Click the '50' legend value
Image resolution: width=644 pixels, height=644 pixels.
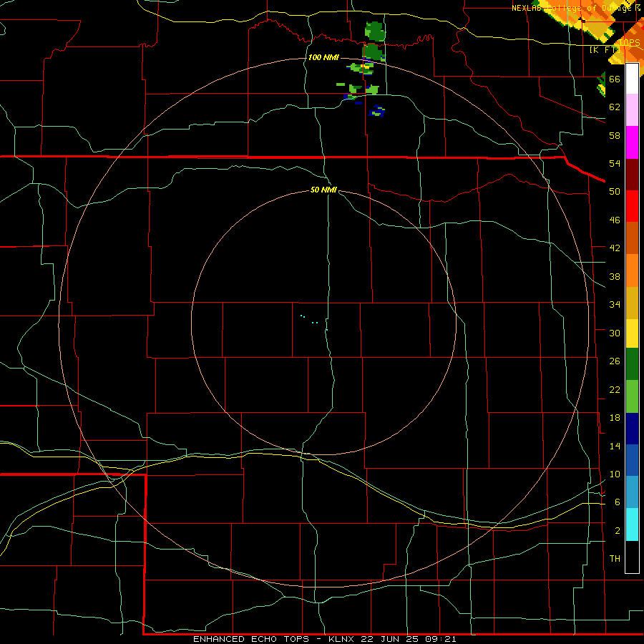615,192
